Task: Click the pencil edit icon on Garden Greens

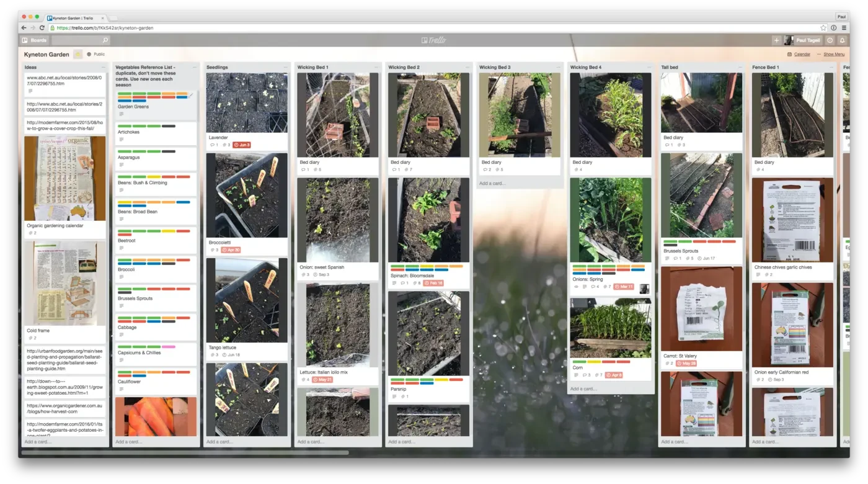Action: [191, 96]
